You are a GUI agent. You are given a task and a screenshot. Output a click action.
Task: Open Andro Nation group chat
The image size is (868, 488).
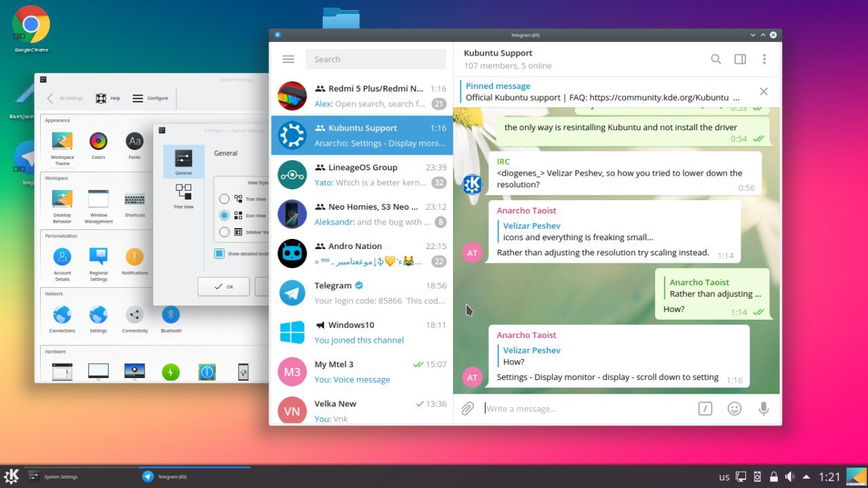pos(361,253)
